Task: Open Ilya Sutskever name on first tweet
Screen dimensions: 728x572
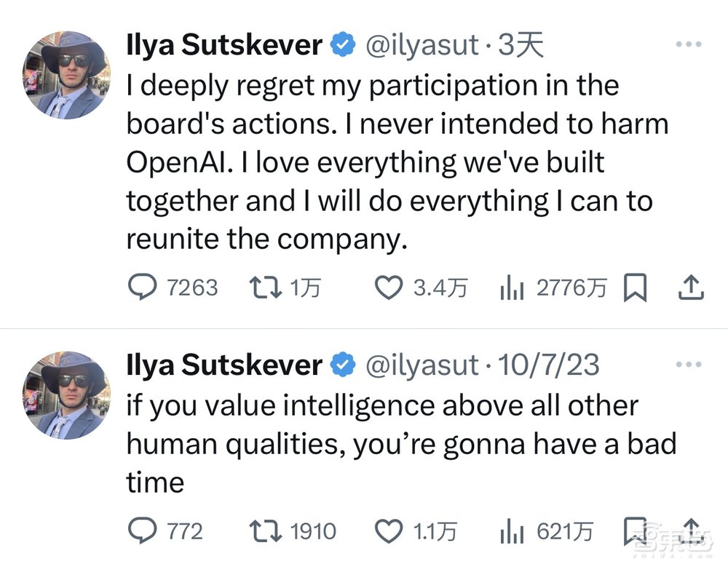Action: (x=224, y=46)
